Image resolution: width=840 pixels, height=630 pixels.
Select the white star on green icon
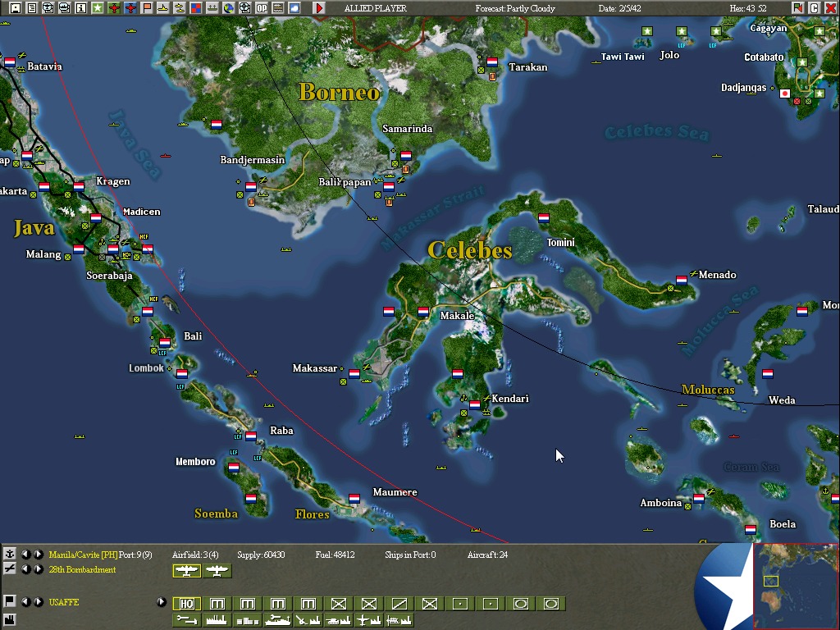pos(98,8)
